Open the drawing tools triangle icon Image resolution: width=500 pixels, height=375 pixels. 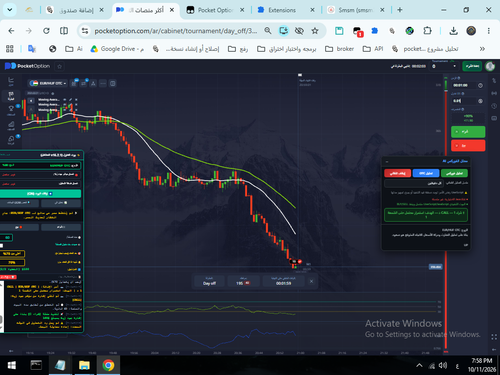click(93, 83)
